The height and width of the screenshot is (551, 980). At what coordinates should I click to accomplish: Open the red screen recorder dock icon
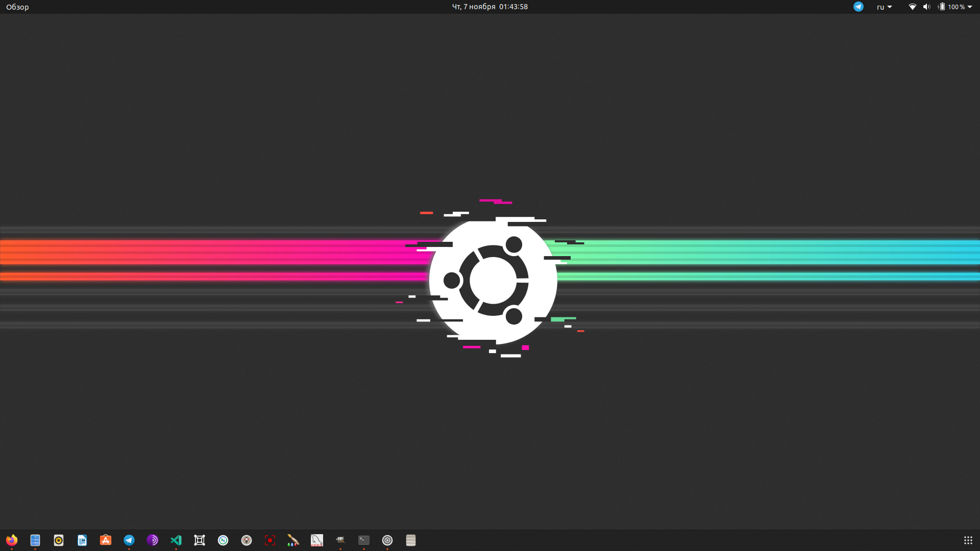(270, 540)
